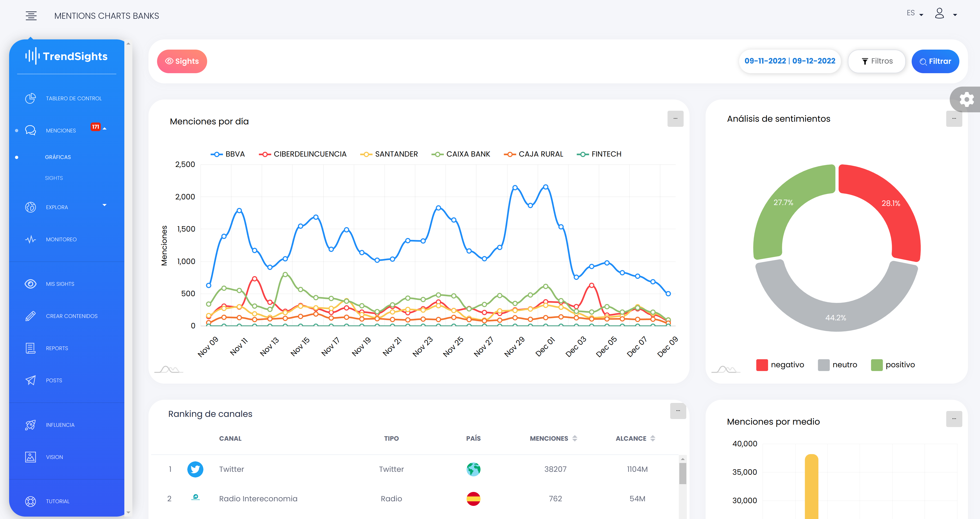980x519 pixels.
Task: Select Gráficas submenu item
Action: [x=58, y=157]
